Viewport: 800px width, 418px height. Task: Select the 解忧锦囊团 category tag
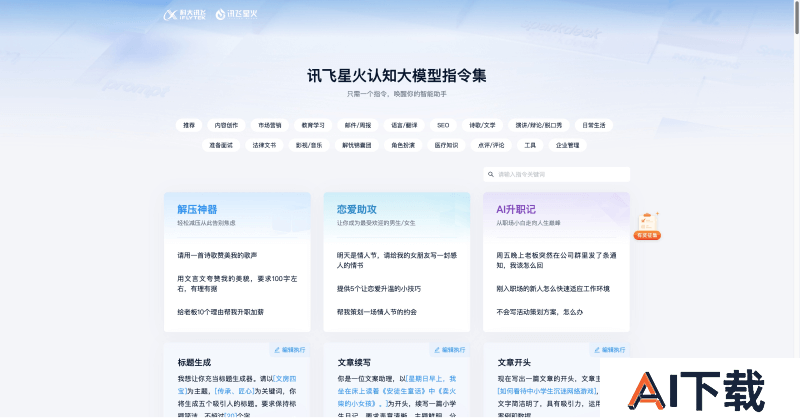[x=357, y=145]
